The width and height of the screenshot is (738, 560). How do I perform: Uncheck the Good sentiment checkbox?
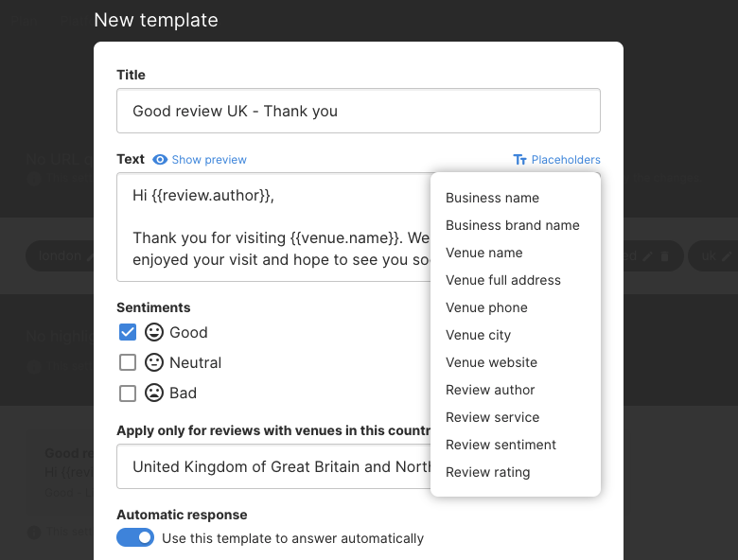click(128, 332)
